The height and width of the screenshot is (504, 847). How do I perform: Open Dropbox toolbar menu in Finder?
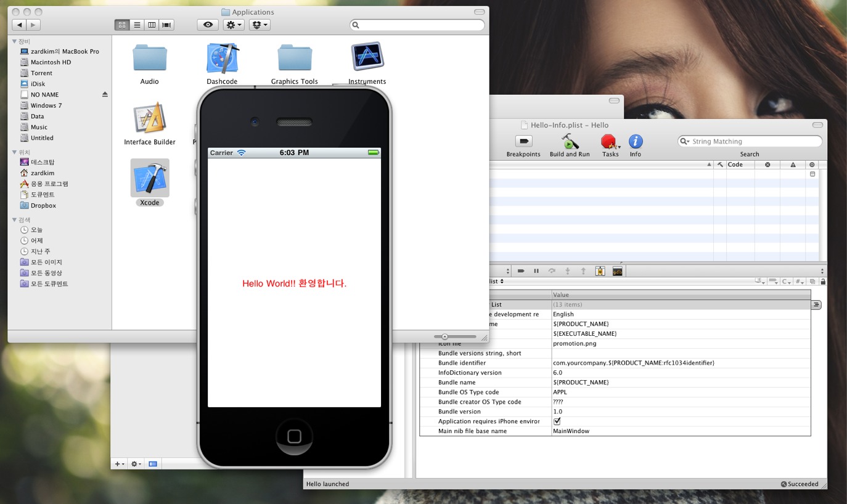coord(260,25)
